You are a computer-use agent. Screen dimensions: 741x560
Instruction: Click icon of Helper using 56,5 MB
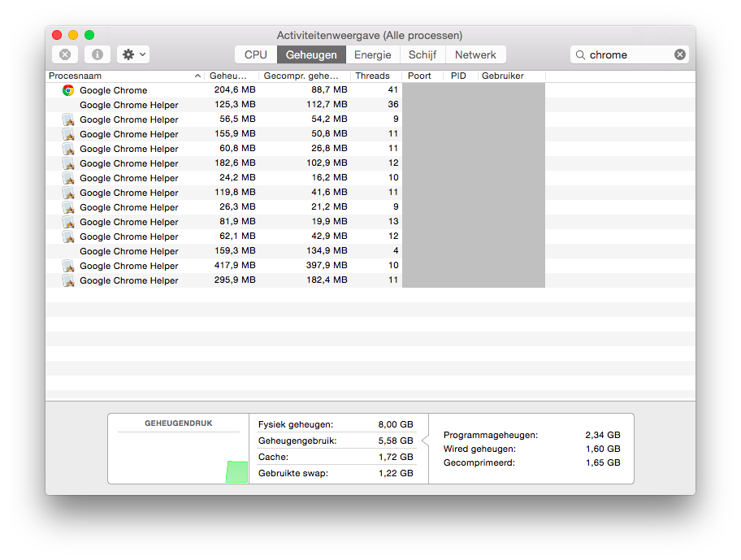point(68,119)
